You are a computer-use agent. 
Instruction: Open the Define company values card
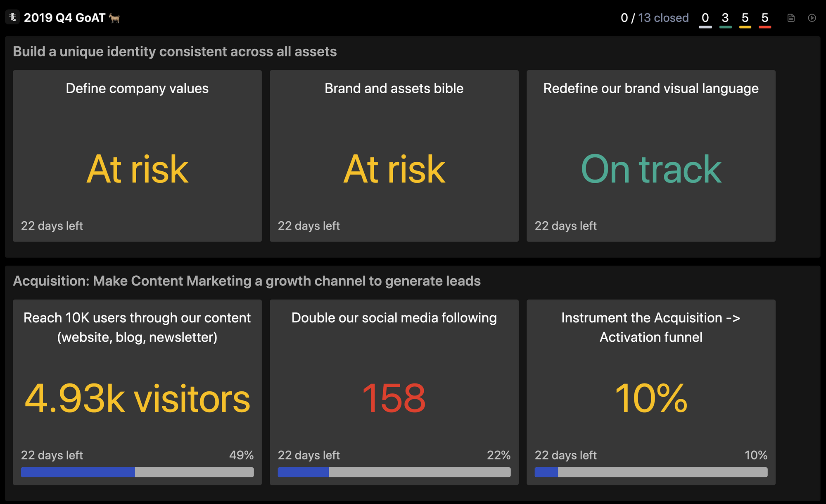[x=137, y=88]
